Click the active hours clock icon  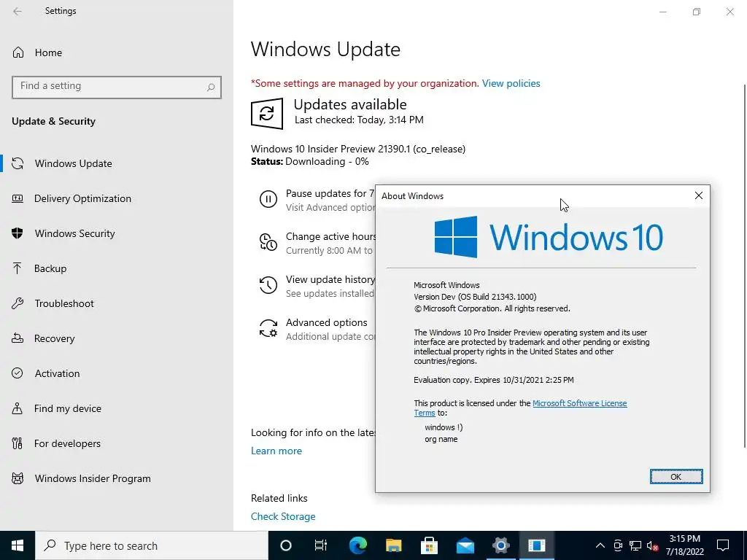(268, 242)
